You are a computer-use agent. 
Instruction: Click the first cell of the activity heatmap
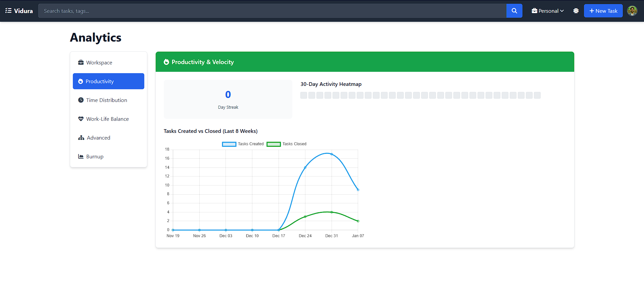click(x=304, y=95)
